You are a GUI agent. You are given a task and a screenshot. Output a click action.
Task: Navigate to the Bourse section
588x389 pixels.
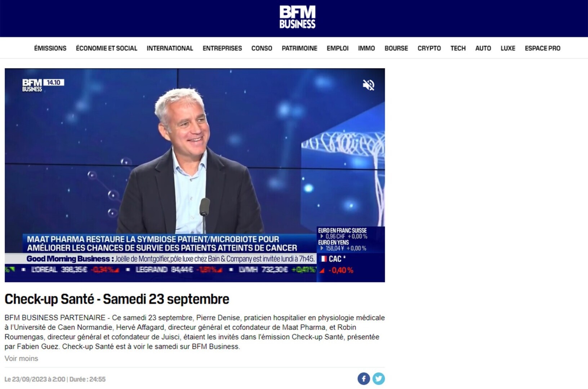pyautogui.click(x=396, y=48)
